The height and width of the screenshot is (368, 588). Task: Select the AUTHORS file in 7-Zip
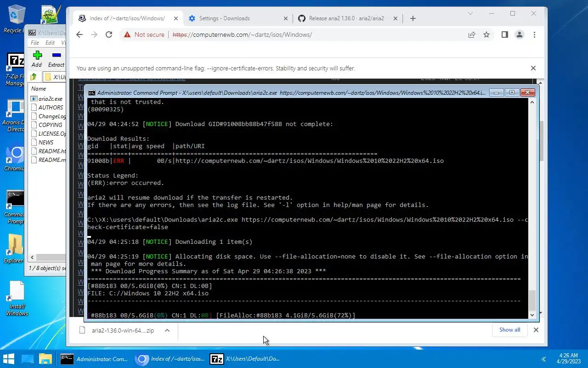click(47, 107)
